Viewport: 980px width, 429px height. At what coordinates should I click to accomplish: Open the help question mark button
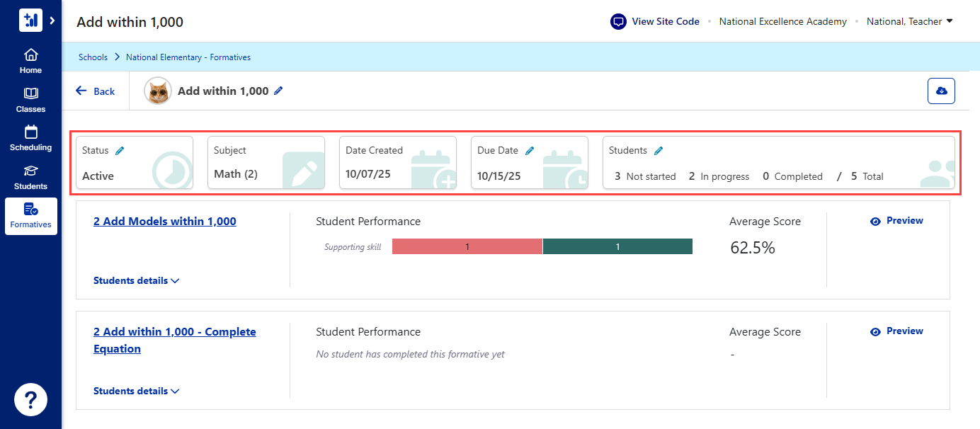click(x=30, y=401)
